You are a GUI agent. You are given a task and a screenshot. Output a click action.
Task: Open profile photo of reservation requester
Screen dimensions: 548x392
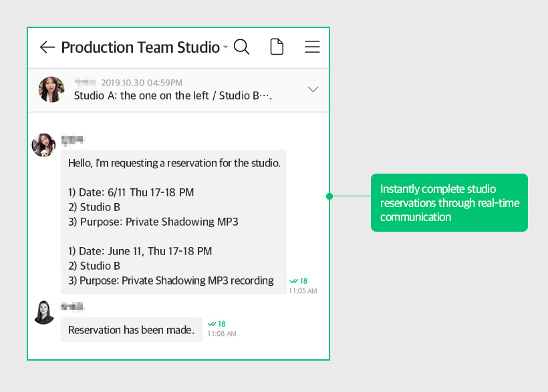(44, 145)
